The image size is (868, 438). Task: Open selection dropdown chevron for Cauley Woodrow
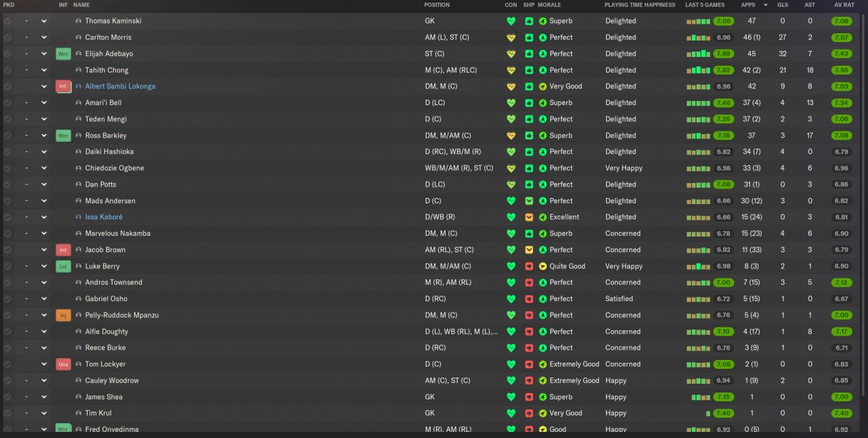[44, 380]
